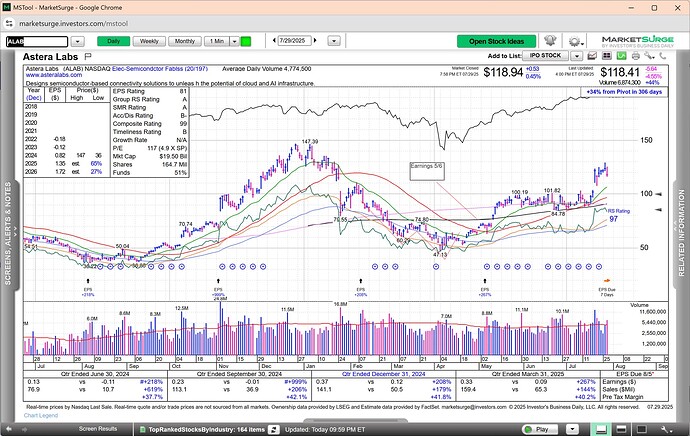Viewport: 690px width, 436px height.
Task: Click the back arrow in bottom bar
Action: coord(9,429)
